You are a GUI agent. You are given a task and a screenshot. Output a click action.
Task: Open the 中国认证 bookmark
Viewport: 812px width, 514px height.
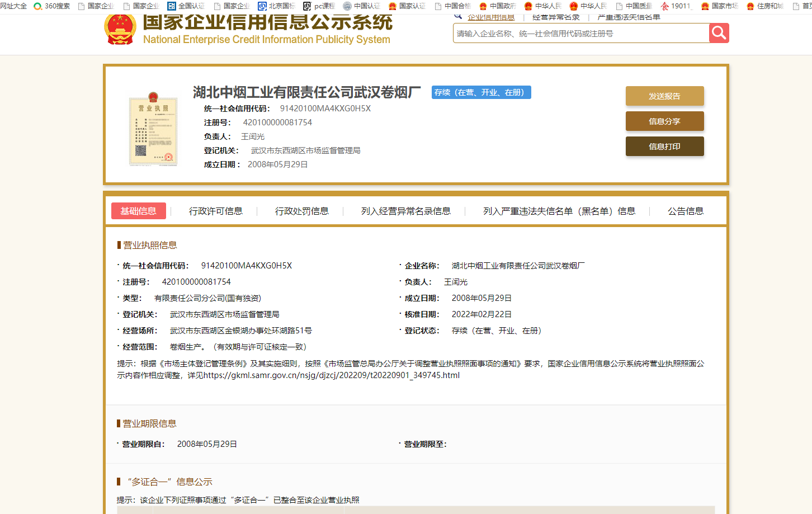click(361, 6)
